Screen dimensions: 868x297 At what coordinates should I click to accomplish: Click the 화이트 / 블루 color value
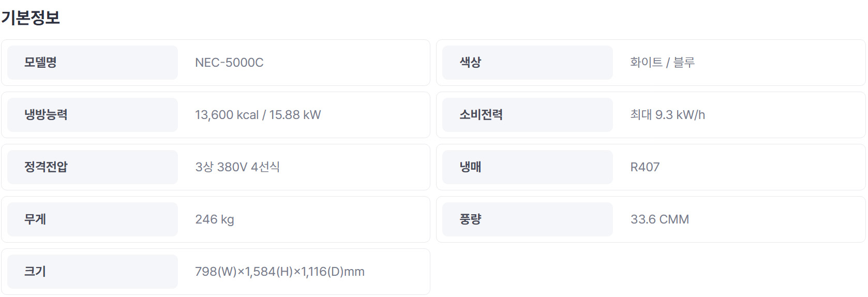662,63
